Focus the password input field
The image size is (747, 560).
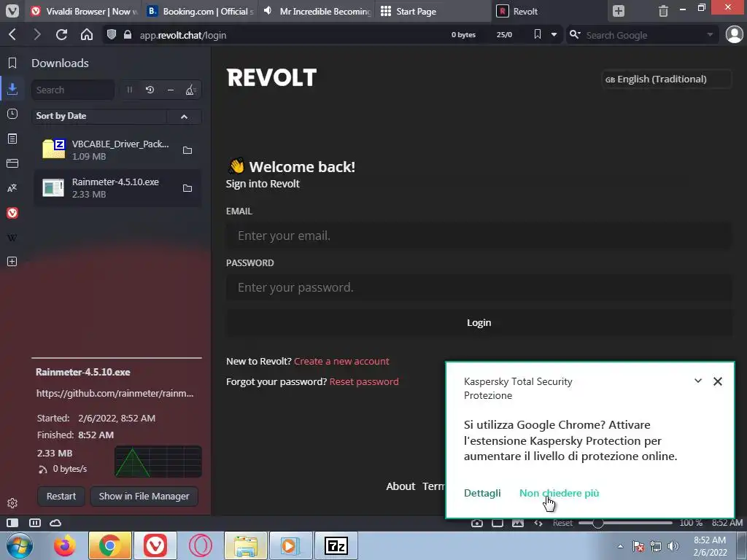(x=479, y=287)
